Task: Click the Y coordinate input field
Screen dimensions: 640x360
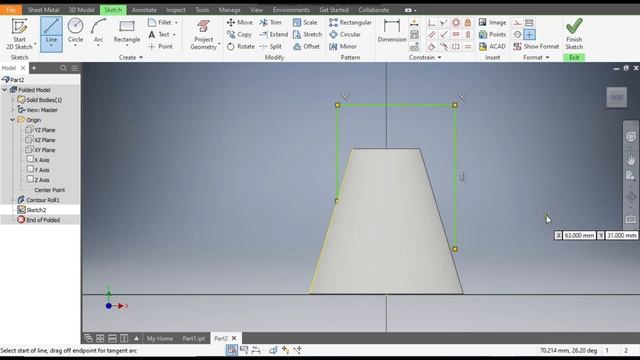Action: coord(621,236)
